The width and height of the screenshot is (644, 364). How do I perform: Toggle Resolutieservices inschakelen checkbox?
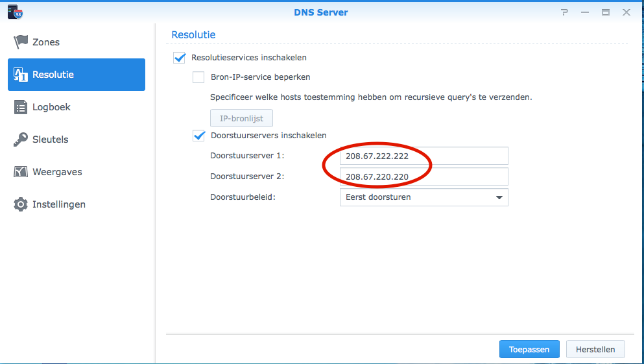pyautogui.click(x=179, y=58)
